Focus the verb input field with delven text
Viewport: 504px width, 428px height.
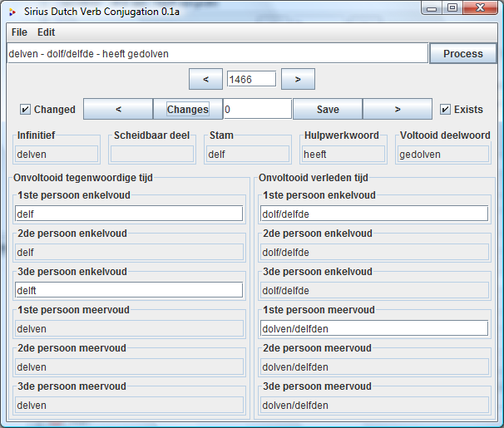[x=218, y=54]
